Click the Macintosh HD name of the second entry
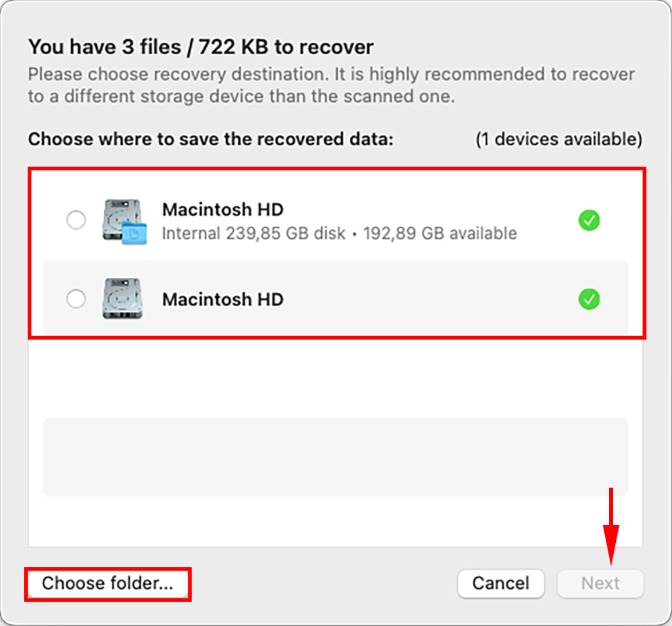672x626 pixels. point(222,300)
